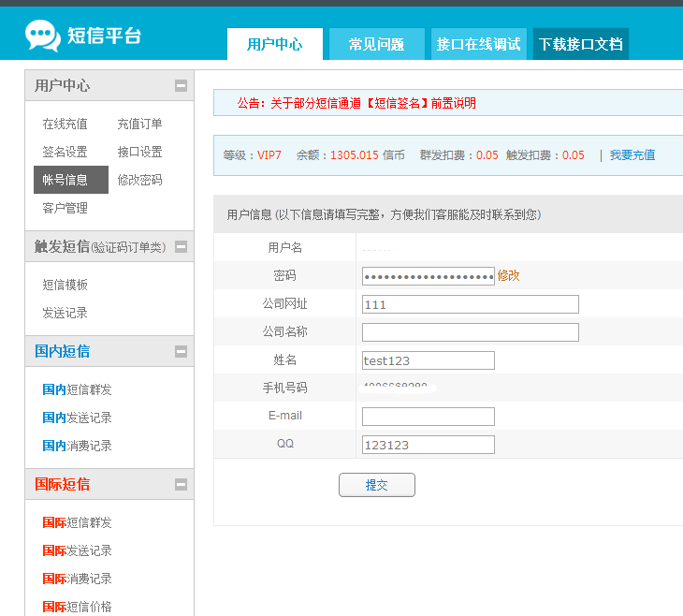This screenshot has height=616, width=683.
Task: Collapse the 用户中心 sidebar section
Action: (x=181, y=86)
